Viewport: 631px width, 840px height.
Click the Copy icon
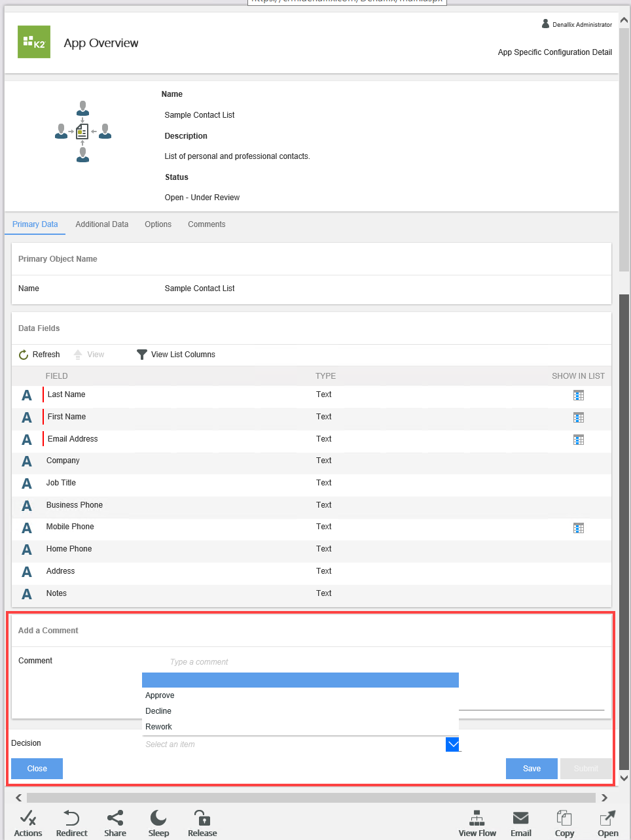[x=564, y=818]
